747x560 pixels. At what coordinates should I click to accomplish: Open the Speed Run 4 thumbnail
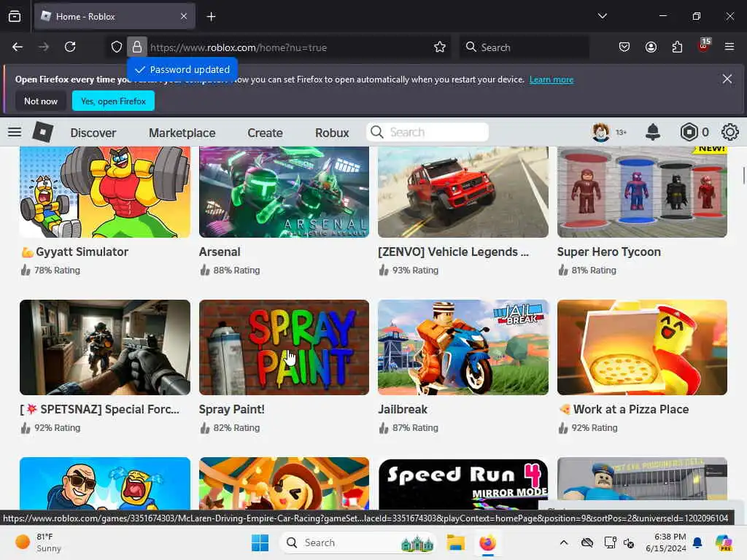click(x=463, y=483)
